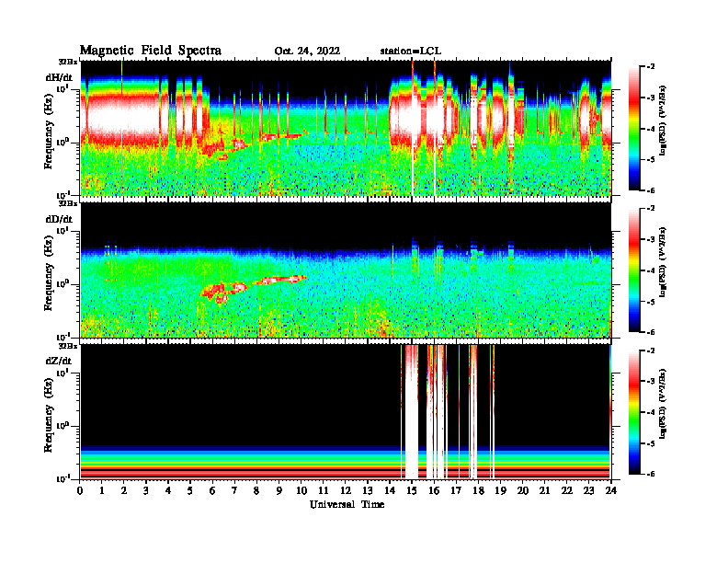Click the log(PSD) units label beside dD/dt scale
The height and width of the screenshot is (563, 728).
663,262
